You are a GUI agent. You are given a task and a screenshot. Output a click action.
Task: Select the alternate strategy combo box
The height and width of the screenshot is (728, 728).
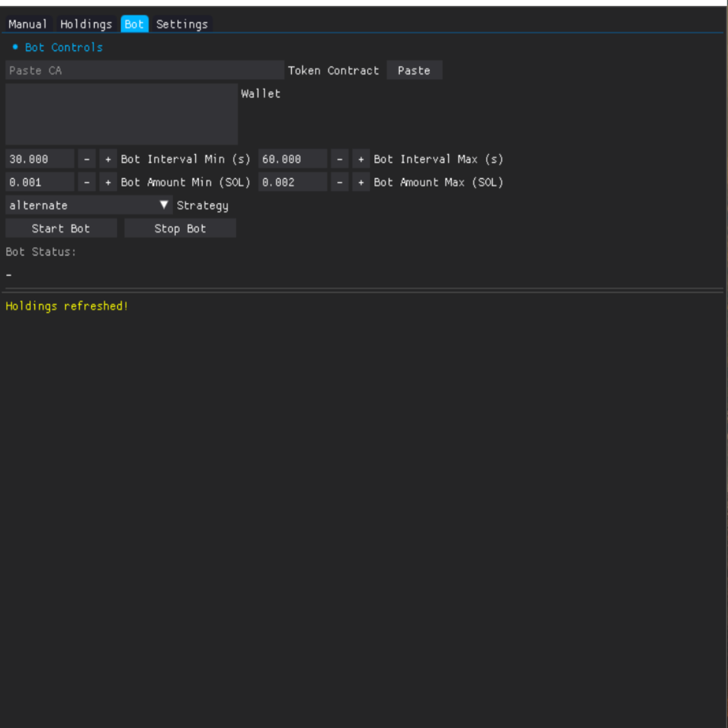79,205
